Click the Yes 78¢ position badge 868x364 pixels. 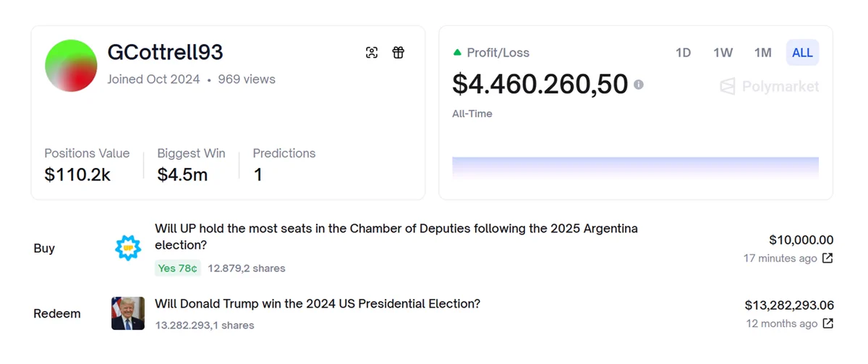pyautogui.click(x=178, y=268)
